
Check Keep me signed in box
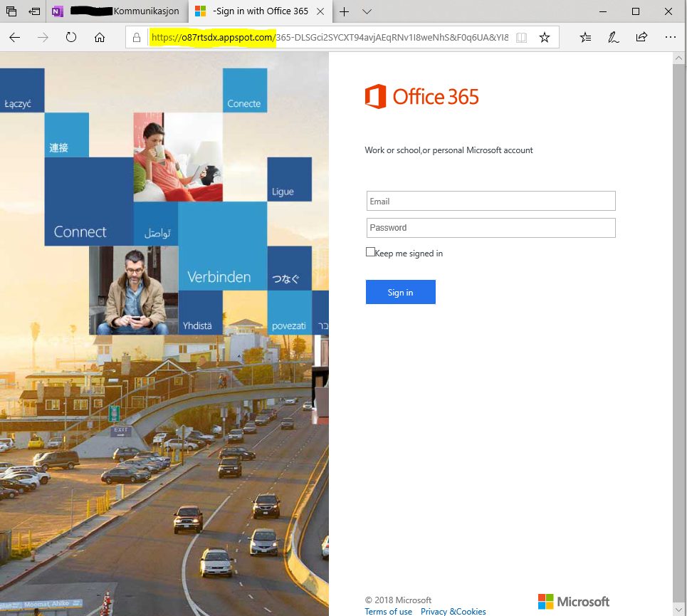[x=370, y=252]
